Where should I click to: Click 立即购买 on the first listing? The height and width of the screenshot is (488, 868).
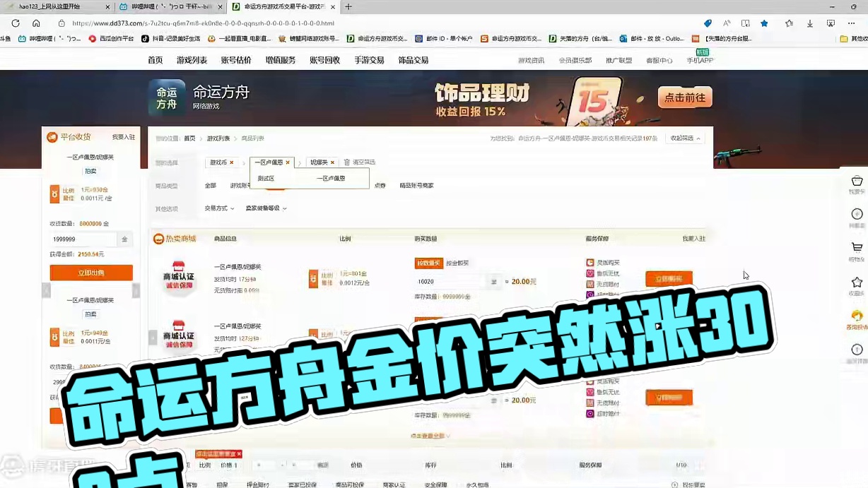(x=668, y=278)
